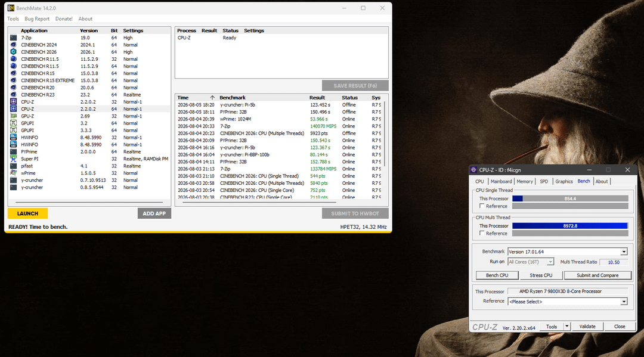The image size is (644, 357).
Task: Click the SUBMIT TO HWBOT button
Action: pos(355,213)
